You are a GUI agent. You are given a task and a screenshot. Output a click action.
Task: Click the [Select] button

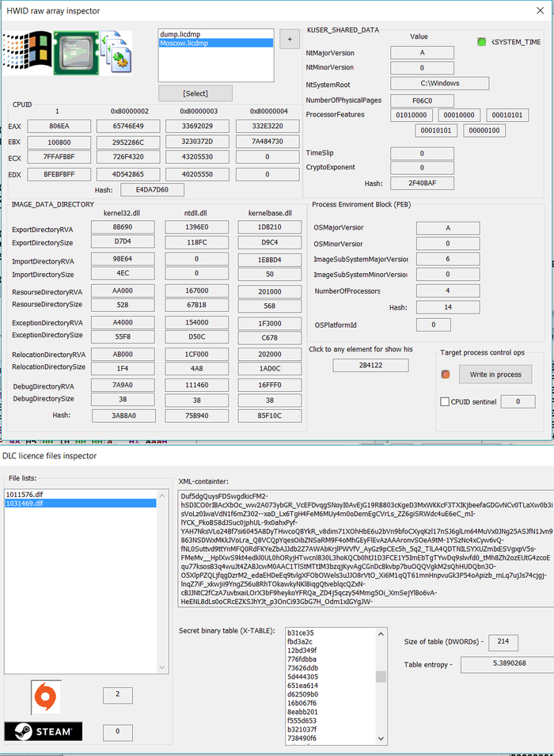pos(195,93)
